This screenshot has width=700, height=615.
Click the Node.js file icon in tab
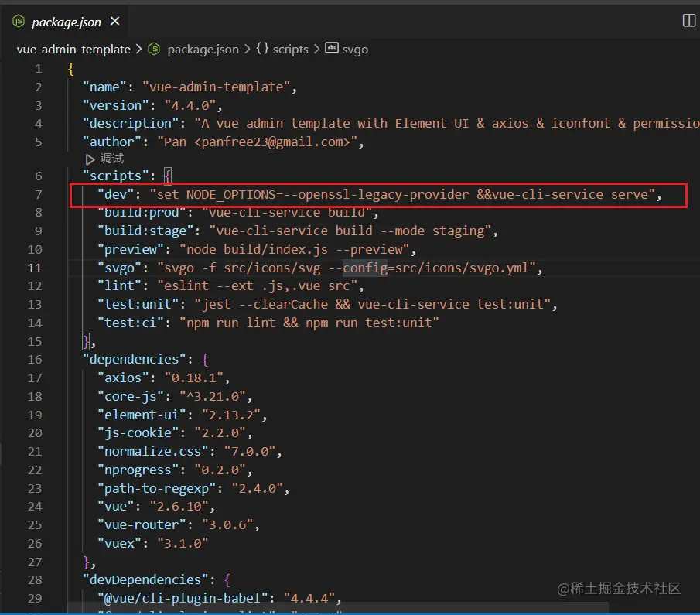(19, 21)
